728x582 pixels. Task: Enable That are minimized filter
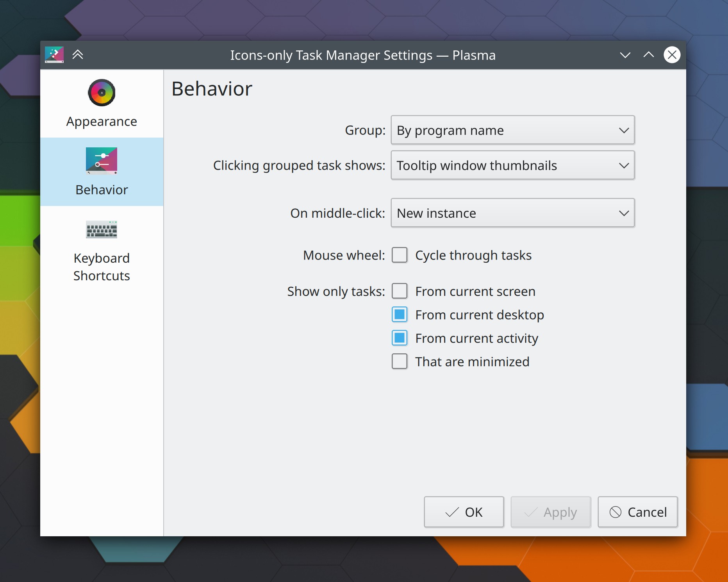click(399, 361)
